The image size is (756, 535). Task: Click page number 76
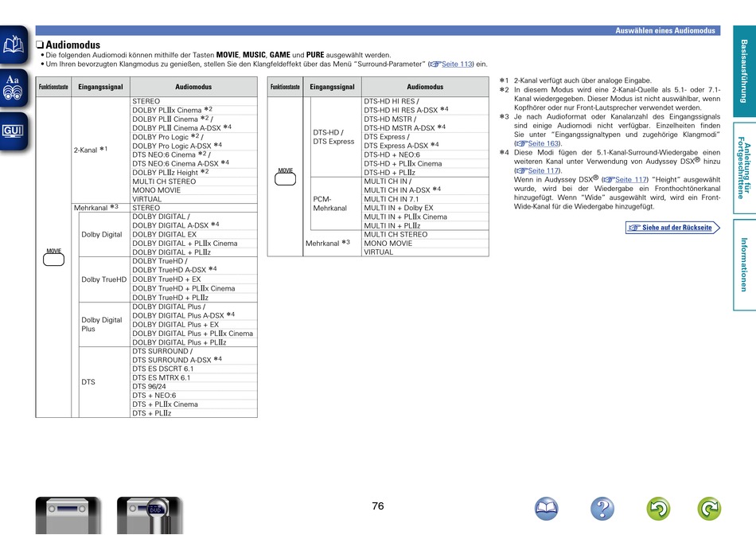(x=378, y=506)
